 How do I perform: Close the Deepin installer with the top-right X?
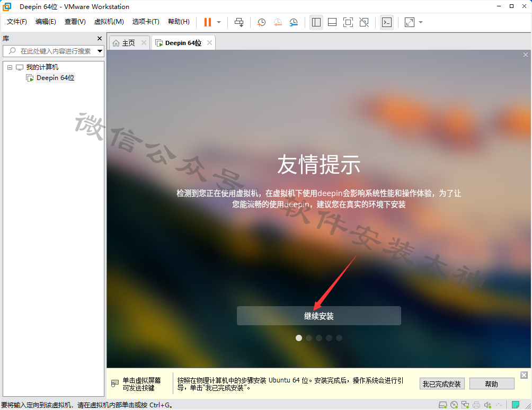(x=525, y=55)
